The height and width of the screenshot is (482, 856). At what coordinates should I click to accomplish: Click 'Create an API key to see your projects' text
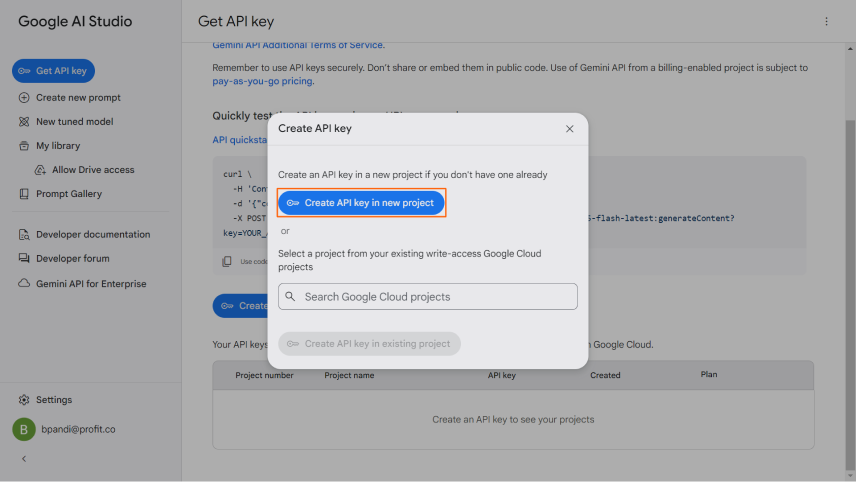pos(513,419)
